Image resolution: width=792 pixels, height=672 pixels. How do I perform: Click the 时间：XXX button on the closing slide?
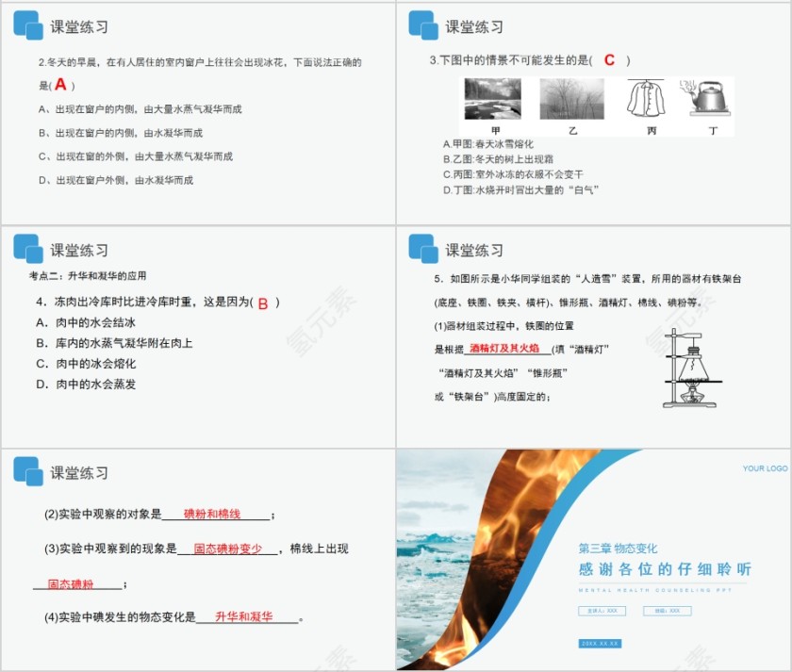(x=667, y=611)
